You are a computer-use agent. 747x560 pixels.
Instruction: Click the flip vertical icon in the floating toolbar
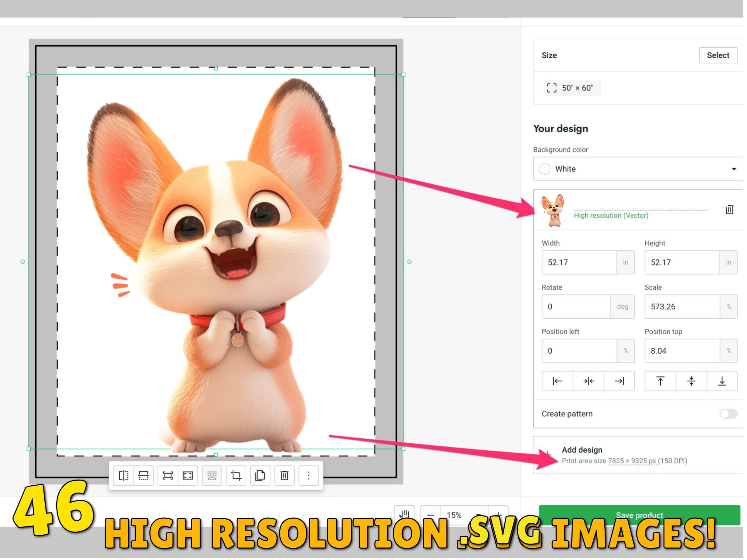(144, 476)
